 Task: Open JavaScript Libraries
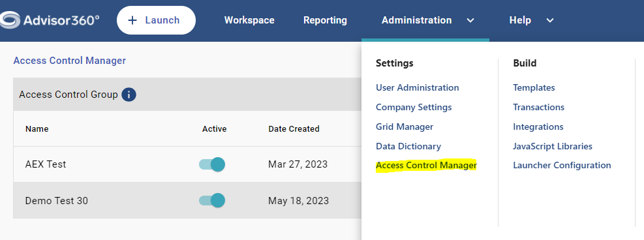pyautogui.click(x=553, y=147)
